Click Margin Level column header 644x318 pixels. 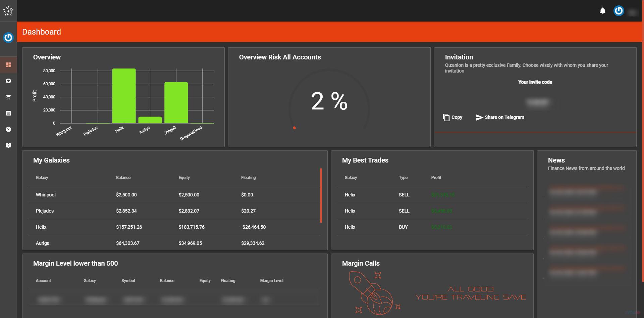point(272,281)
